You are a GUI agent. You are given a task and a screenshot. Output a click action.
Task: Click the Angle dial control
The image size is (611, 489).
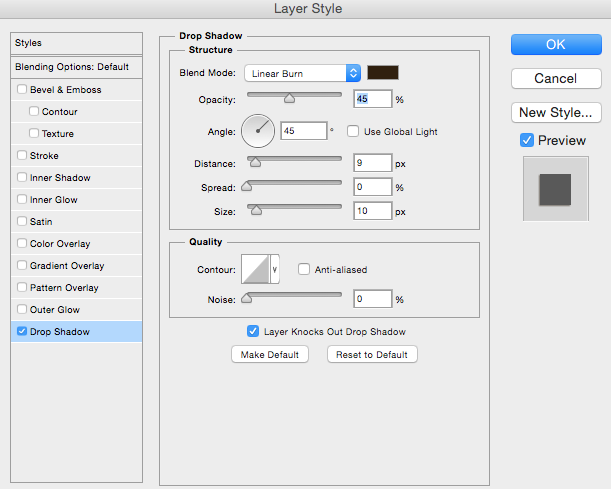click(x=256, y=130)
